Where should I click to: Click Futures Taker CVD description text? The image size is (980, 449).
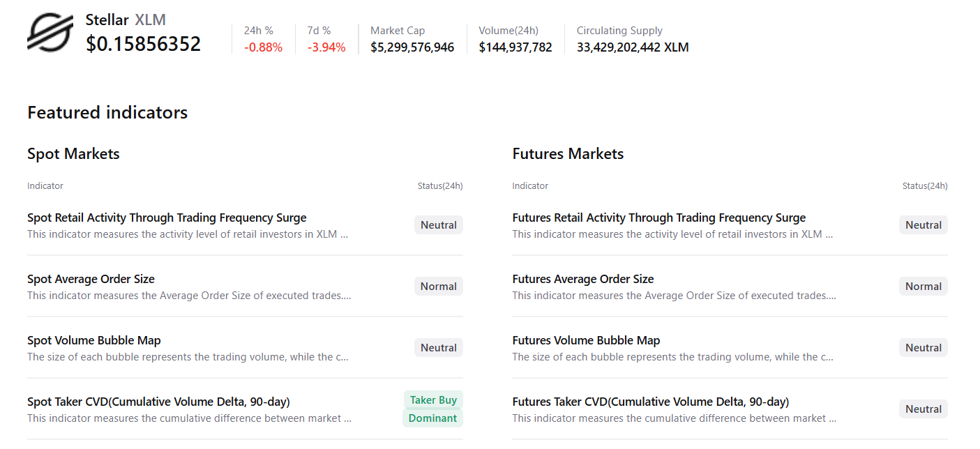pos(674,418)
